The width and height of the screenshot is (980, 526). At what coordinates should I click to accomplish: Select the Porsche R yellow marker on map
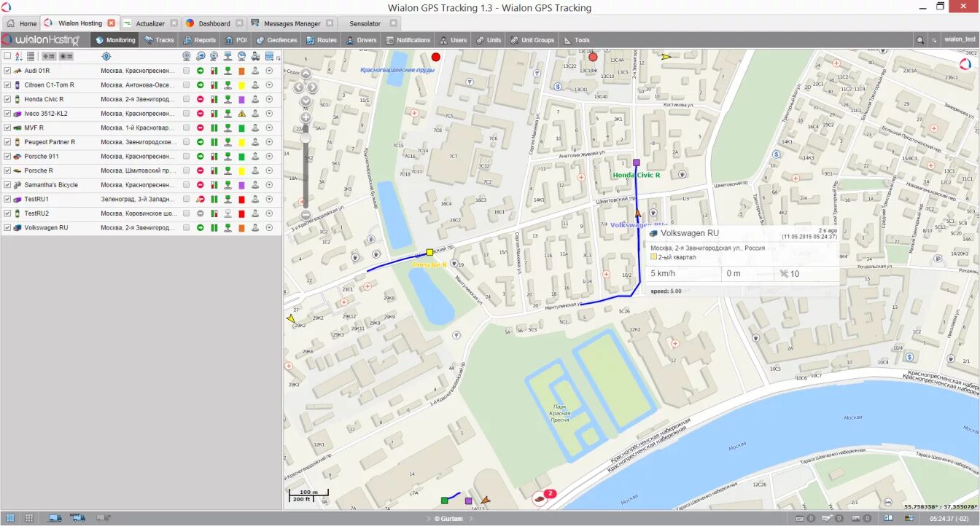(x=429, y=252)
